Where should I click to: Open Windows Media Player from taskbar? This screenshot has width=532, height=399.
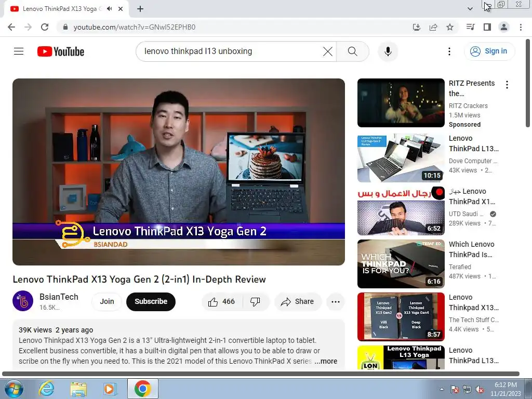(x=110, y=389)
